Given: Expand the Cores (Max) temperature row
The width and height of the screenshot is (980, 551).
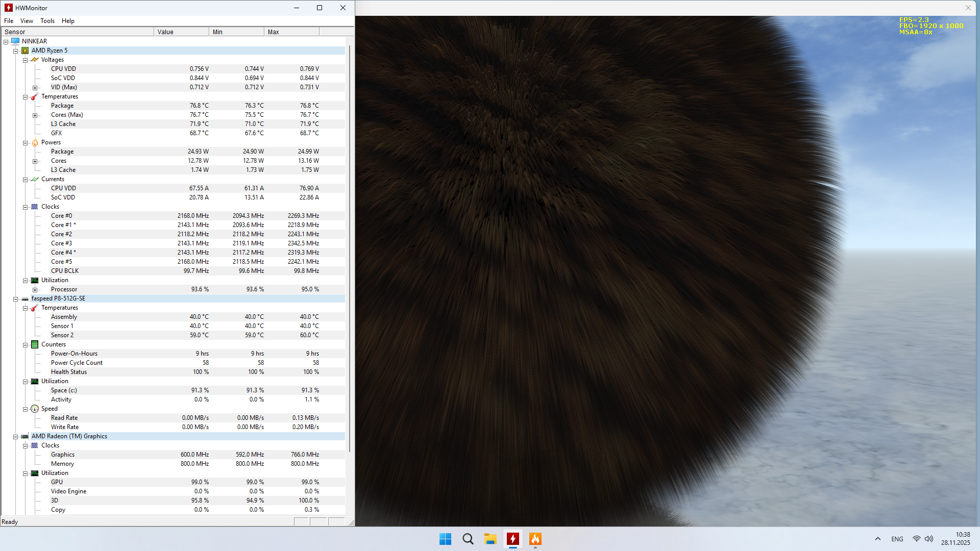Looking at the screenshot, I should [35, 115].
